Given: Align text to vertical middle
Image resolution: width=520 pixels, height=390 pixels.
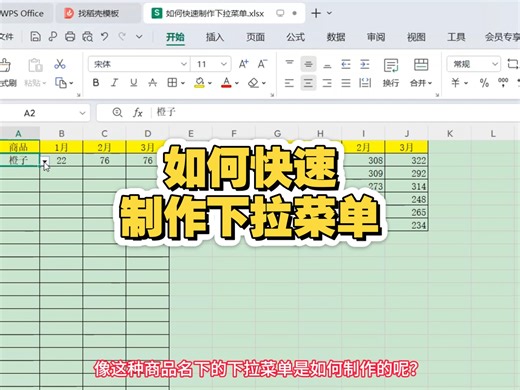Looking at the screenshot, I should [308, 64].
